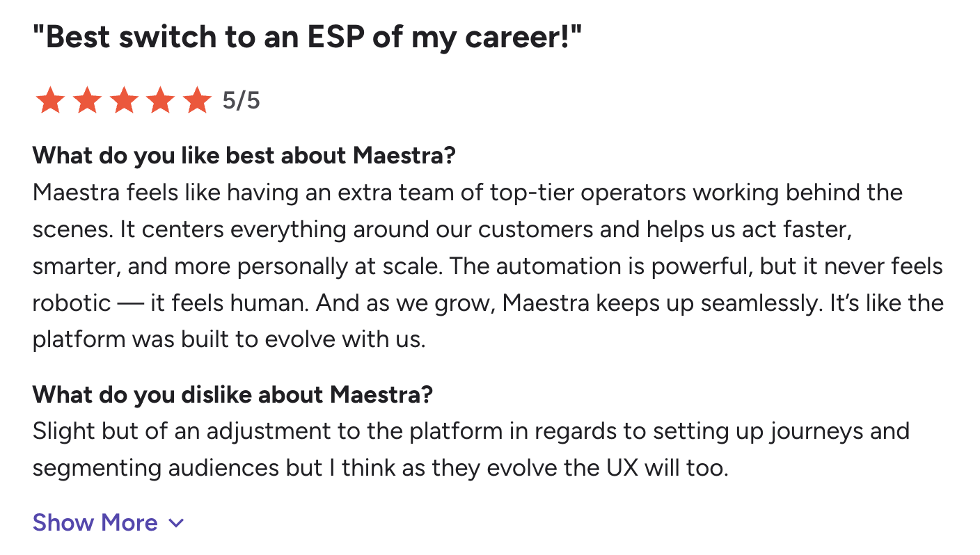The height and width of the screenshot is (555, 980).
Task: Click the sentence starting "Maestra feels like having"
Action: pos(468,192)
